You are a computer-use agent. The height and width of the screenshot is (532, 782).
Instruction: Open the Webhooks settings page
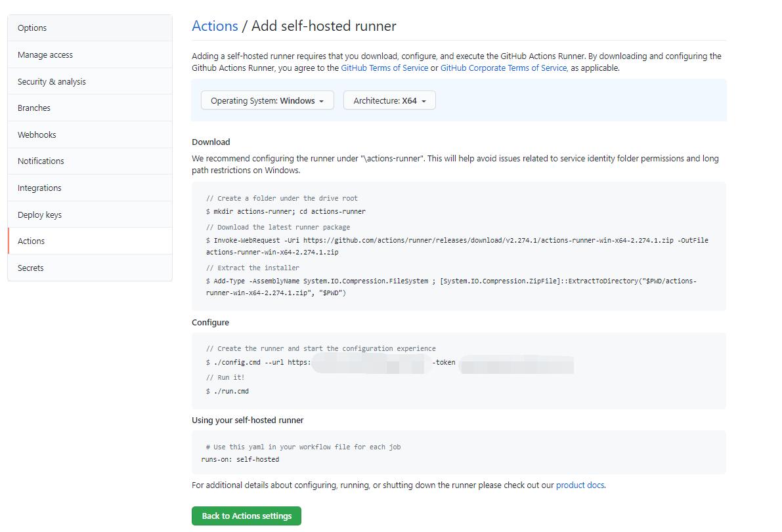click(90, 135)
